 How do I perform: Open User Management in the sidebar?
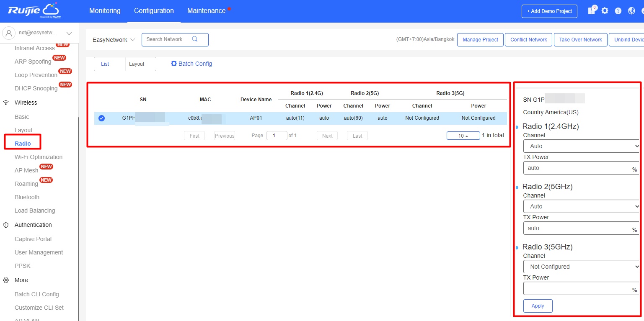39,252
